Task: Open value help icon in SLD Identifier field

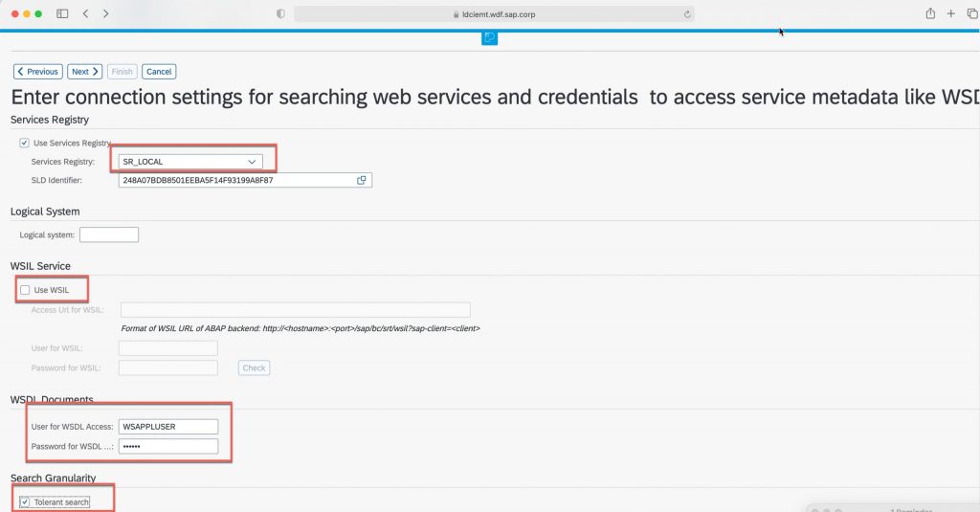Action: 361,180
